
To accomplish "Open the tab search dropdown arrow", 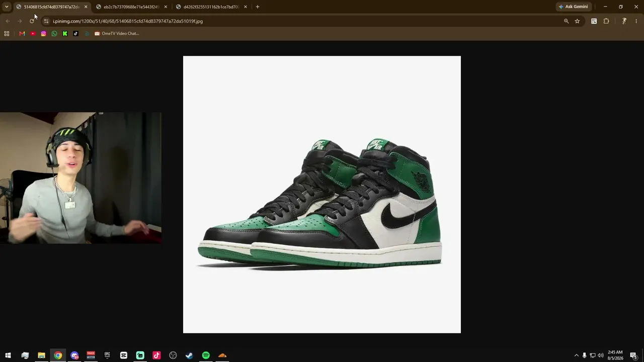I will (x=7, y=7).
